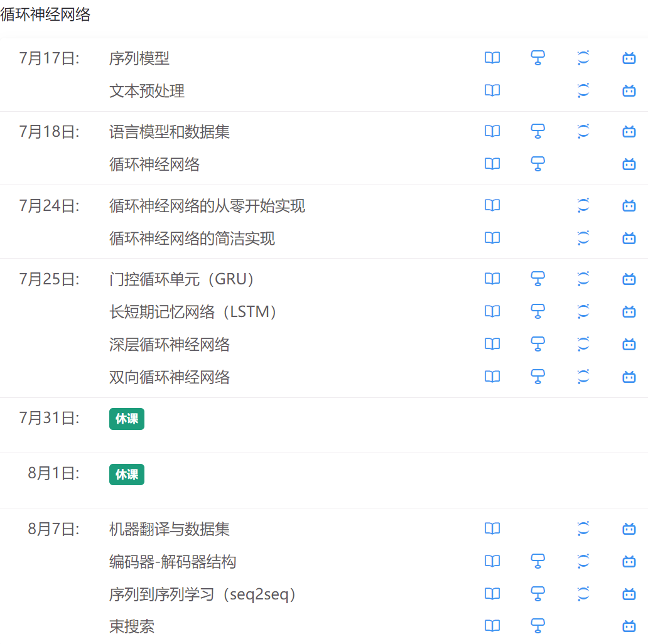Viewport: 648px width, 644px height.
Task: Click the Bilibili video icon for 循环神经网络的从零开始实现
Action: (x=629, y=205)
